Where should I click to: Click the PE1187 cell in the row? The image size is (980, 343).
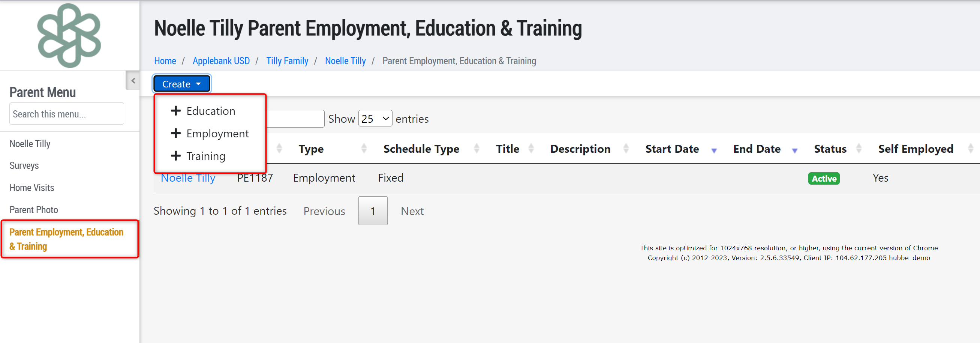click(255, 178)
